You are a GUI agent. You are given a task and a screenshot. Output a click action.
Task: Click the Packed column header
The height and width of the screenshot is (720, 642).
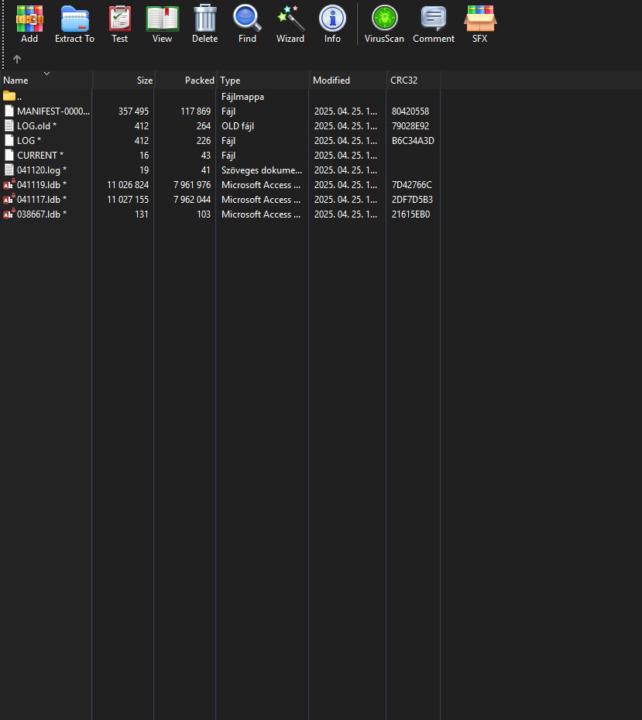(199, 80)
